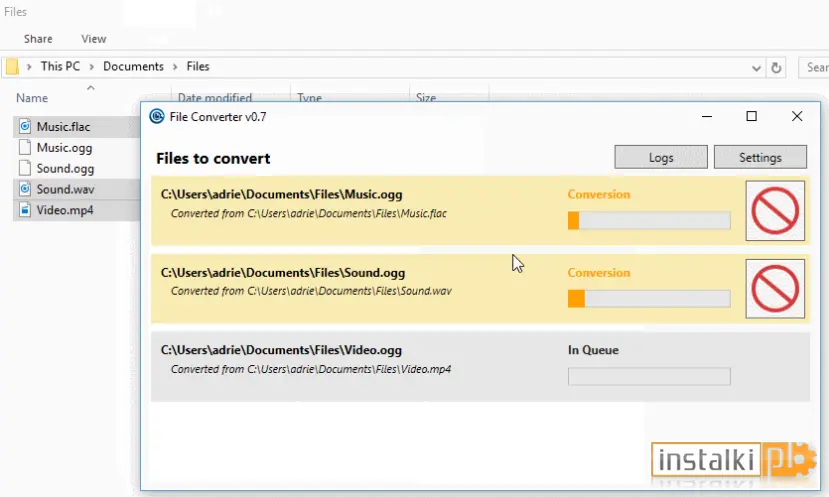The image size is (829, 497).
Task: Click the Files breadcrumb segment
Action: [198, 67]
